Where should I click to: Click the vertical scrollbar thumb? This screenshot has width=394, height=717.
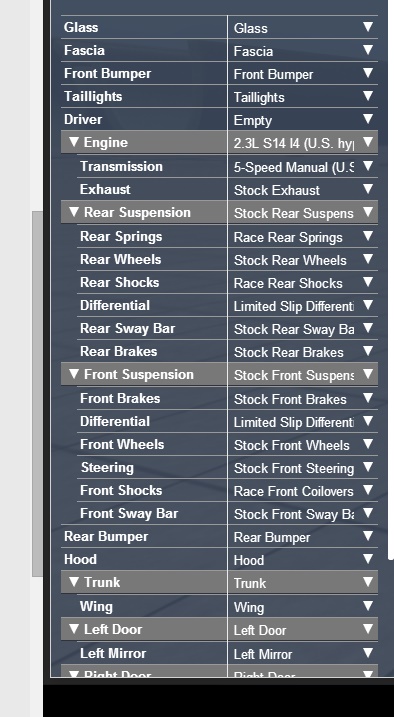tap(37, 394)
